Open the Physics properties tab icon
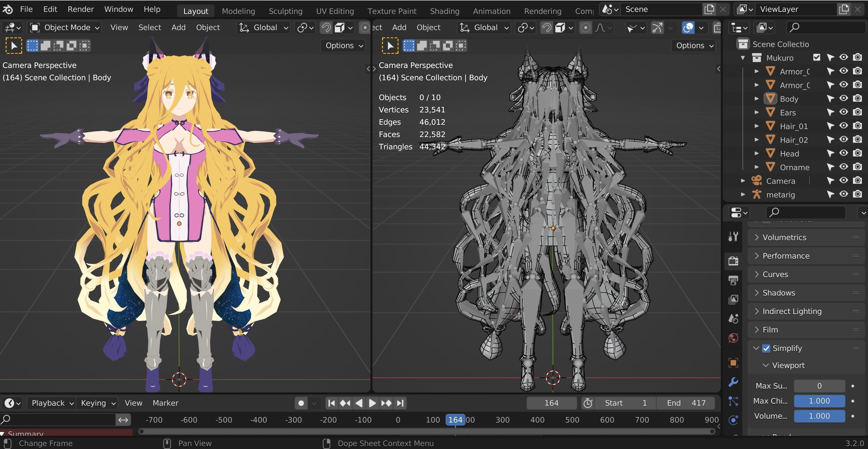The height and width of the screenshot is (449, 868). click(x=733, y=420)
